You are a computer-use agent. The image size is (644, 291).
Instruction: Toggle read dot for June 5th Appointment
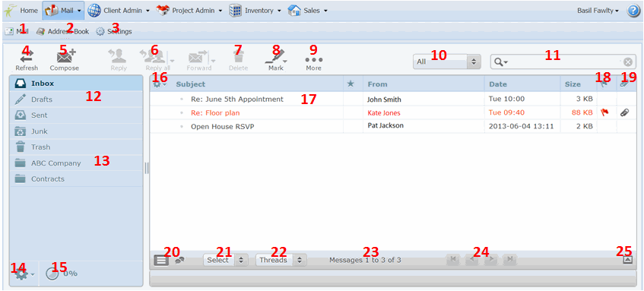coord(182,100)
